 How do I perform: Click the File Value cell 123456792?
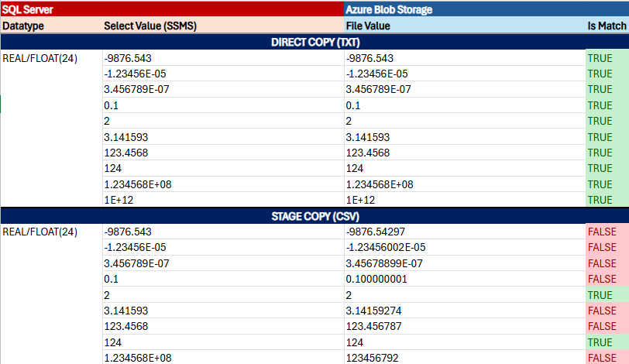tap(465, 358)
